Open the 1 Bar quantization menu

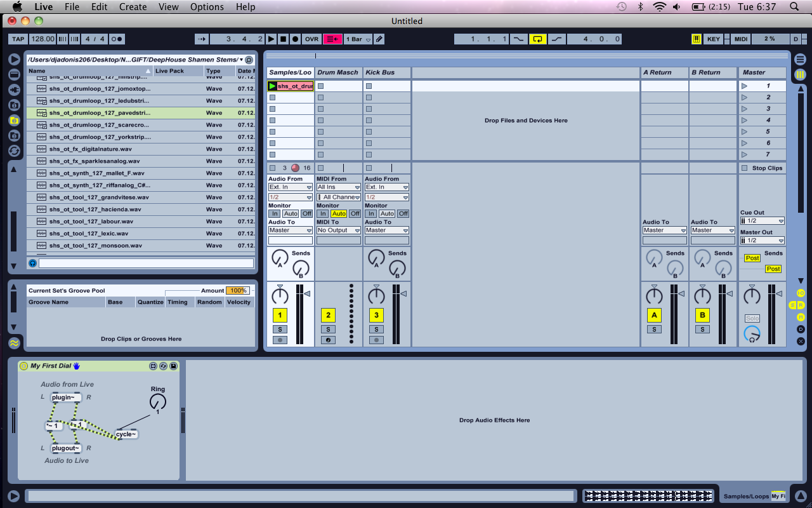(x=358, y=39)
